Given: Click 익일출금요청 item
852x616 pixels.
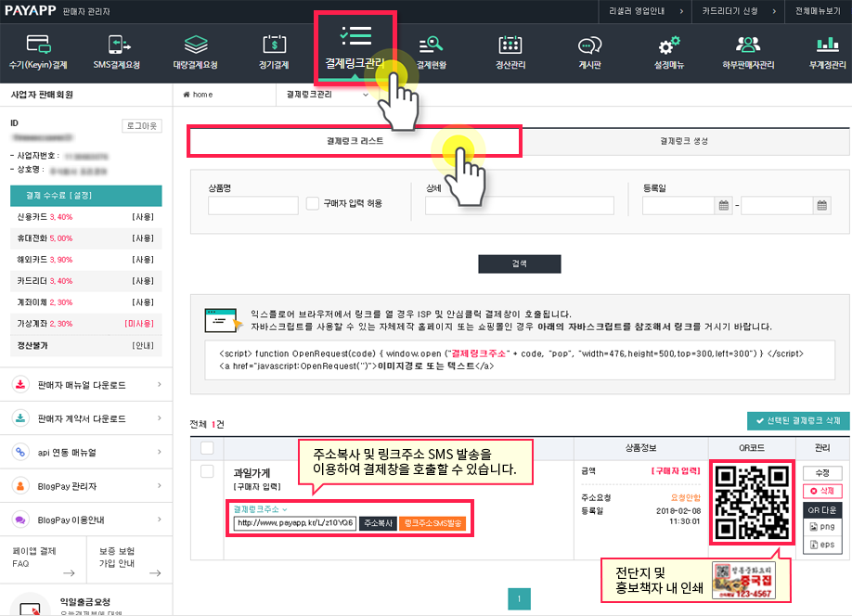Looking at the screenshot, I should tap(84, 602).
